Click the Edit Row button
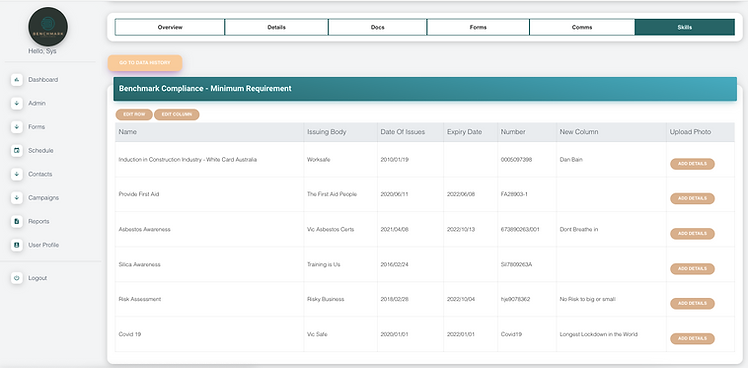This screenshot has width=748, height=368. pos(134,115)
